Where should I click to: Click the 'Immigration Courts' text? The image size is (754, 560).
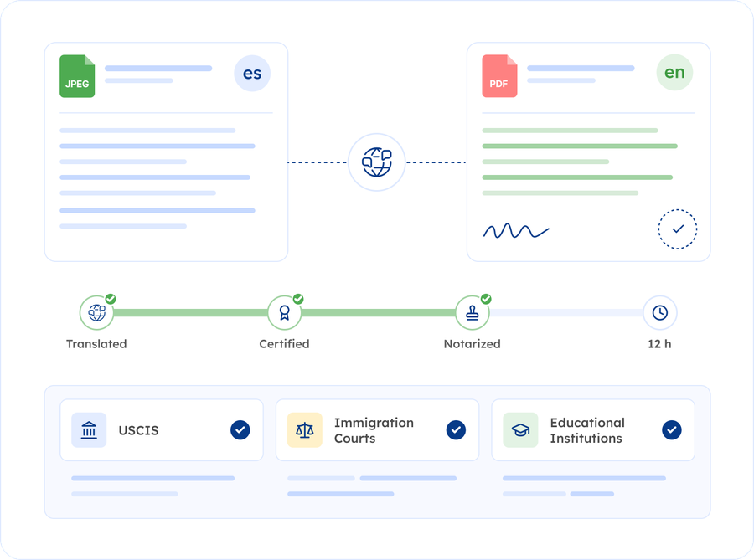(x=374, y=430)
